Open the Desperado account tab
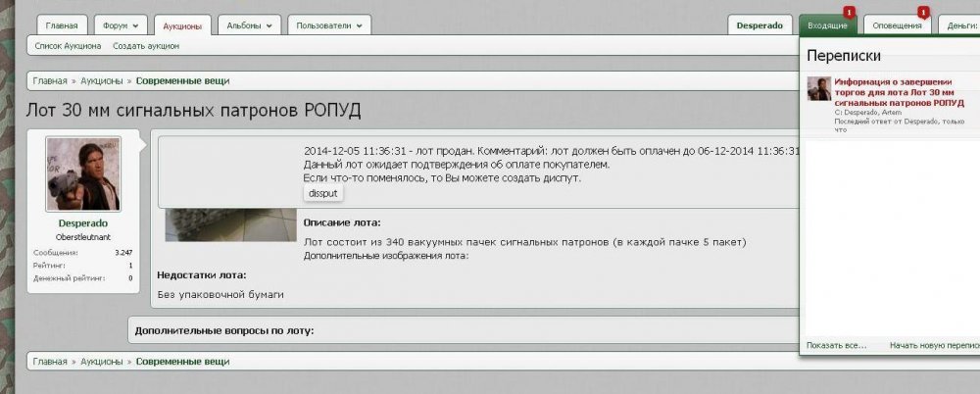Image resolution: width=980 pixels, height=394 pixels. pos(759,25)
